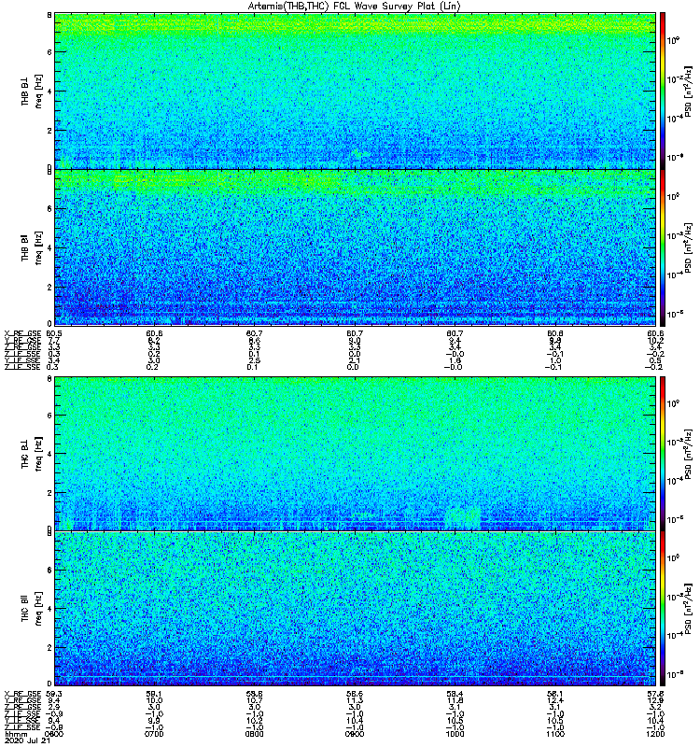Click the THC Y_RE_GSE value '11.3'
This screenshot has width=700, height=747.
pos(355,701)
